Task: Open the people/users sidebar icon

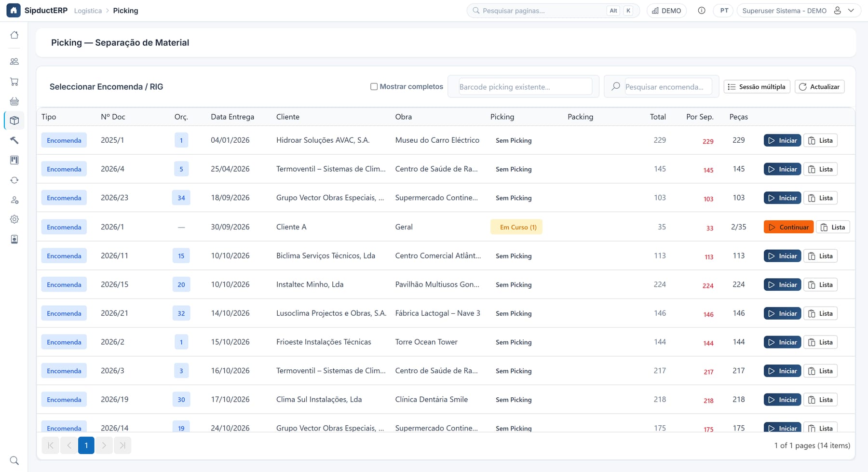Action: point(14,62)
